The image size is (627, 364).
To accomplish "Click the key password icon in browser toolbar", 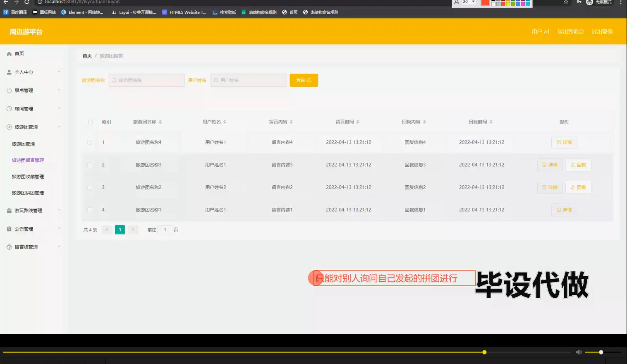I will pos(579,2).
